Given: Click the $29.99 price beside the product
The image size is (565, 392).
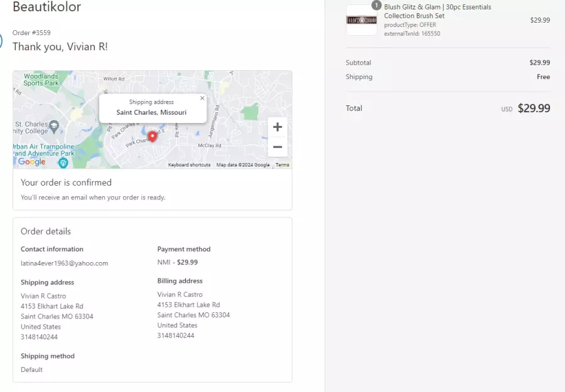Looking at the screenshot, I should point(540,20).
